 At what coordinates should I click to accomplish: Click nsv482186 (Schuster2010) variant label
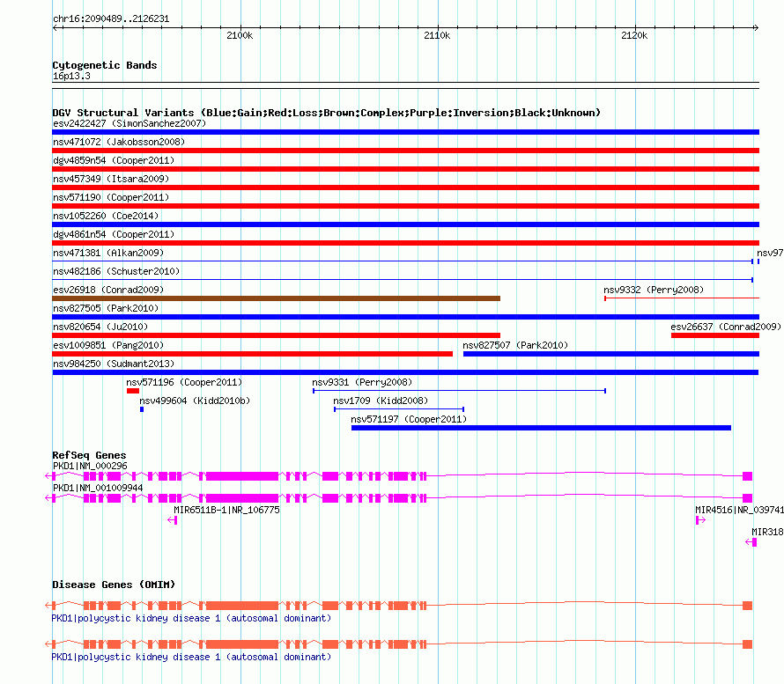pyautogui.click(x=116, y=271)
